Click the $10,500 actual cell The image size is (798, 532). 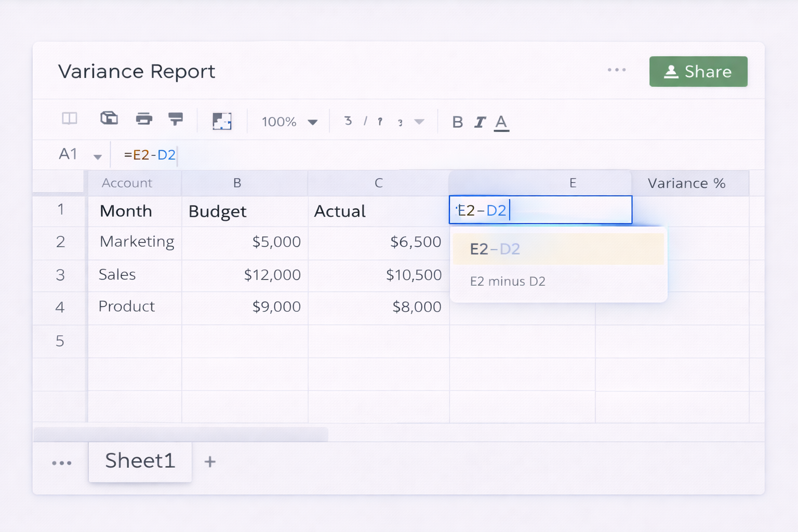[x=379, y=275]
